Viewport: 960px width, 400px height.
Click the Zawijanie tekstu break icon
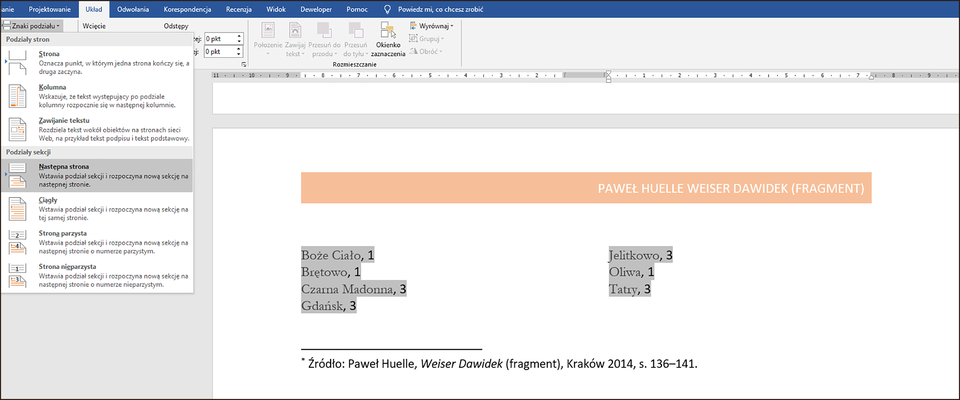[x=19, y=129]
